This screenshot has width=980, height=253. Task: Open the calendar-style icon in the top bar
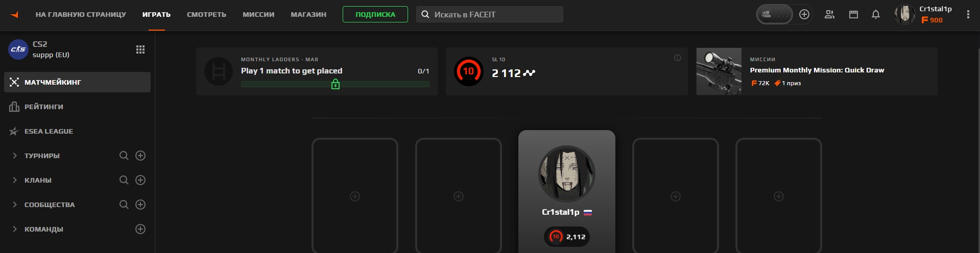point(853,14)
